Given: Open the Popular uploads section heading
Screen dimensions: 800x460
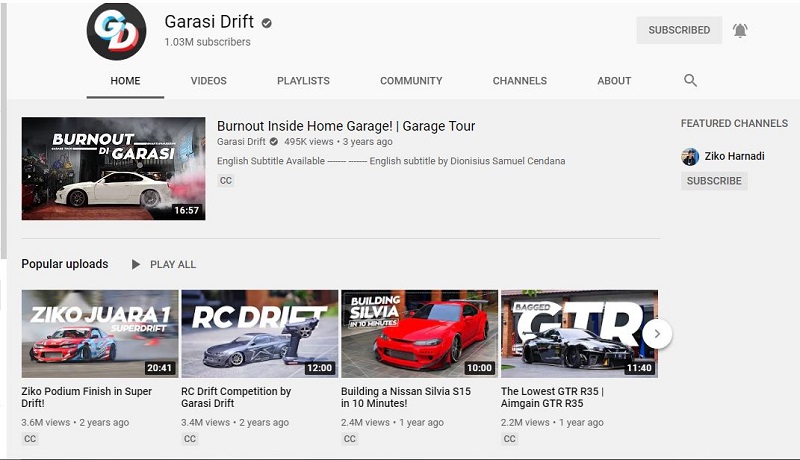Looking at the screenshot, I should tap(65, 264).
